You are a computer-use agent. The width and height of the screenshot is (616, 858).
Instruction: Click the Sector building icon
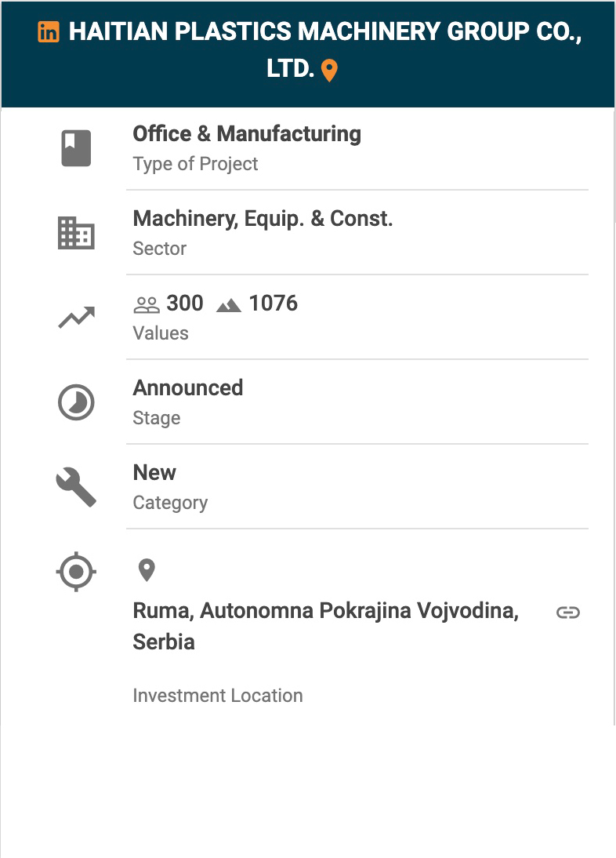coord(76,233)
